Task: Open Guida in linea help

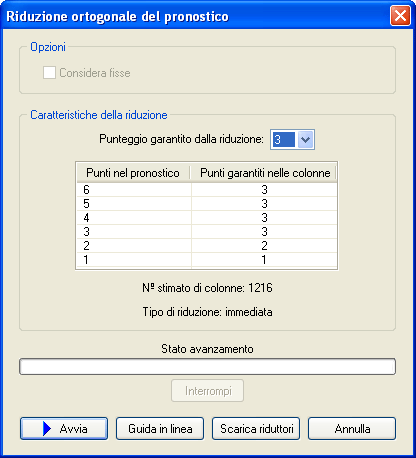Action: (160, 429)
